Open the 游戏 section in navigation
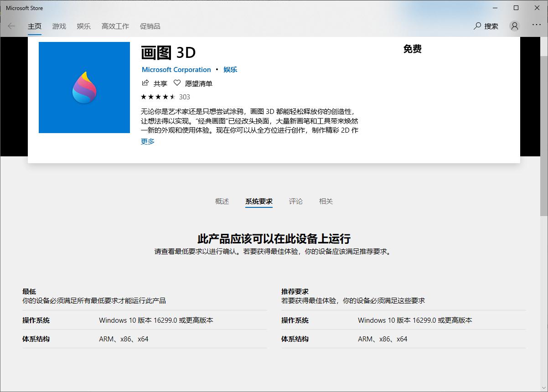Image resolution: width=548 pixels, height=392 pixels. tap(58, 26)
